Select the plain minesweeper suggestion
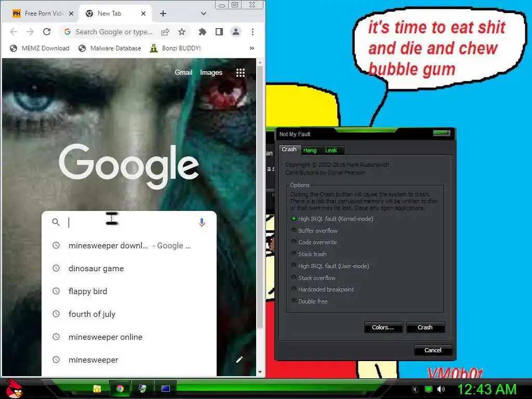 pyautogui.click(x=129, y=360)
